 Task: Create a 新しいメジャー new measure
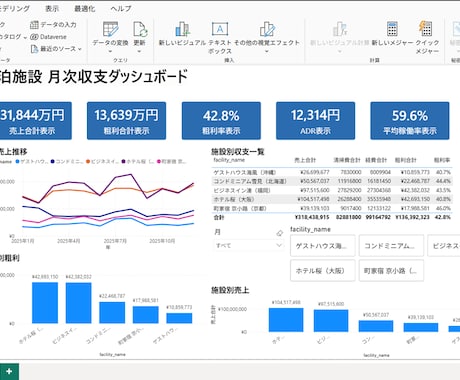pos(392,33)
